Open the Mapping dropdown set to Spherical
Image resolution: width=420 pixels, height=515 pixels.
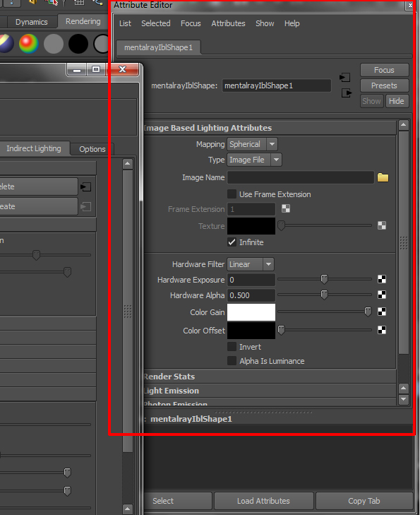(252, 144)
